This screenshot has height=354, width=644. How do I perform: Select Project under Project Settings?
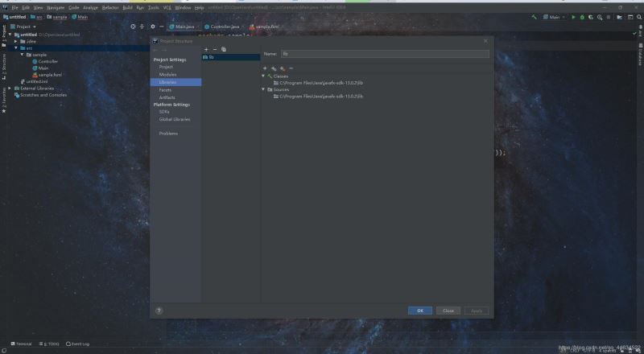point(166,67)
